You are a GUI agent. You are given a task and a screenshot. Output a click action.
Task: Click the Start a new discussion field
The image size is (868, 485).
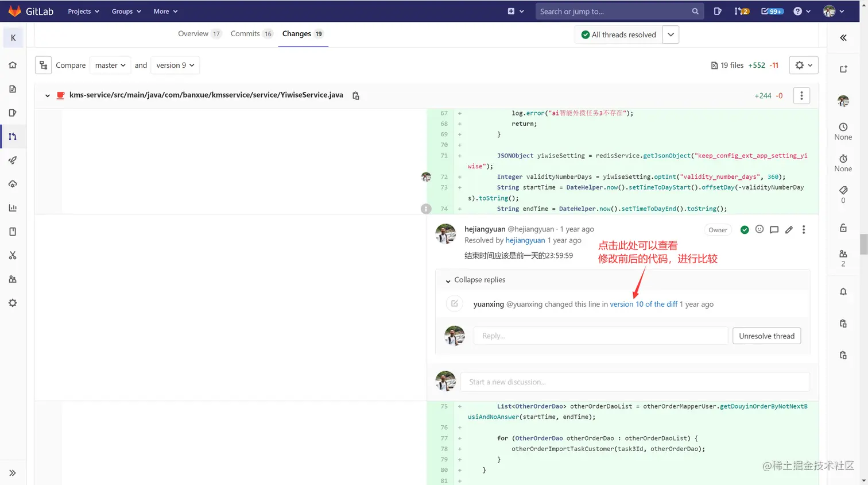[x=635, y=382]
